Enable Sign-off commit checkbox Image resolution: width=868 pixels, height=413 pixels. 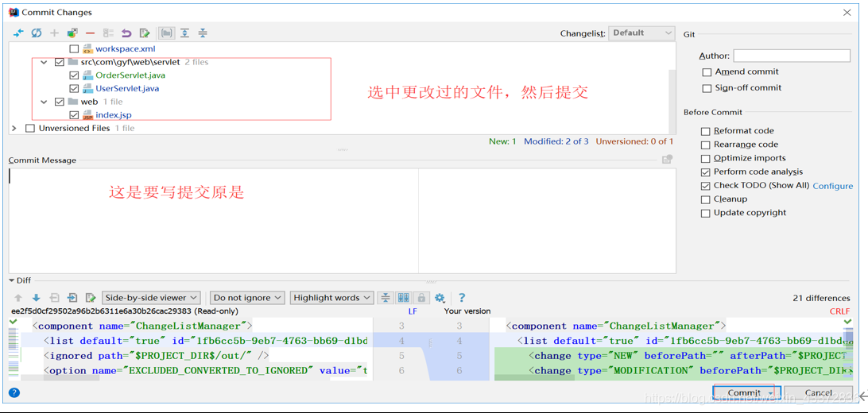pos(706,88)
